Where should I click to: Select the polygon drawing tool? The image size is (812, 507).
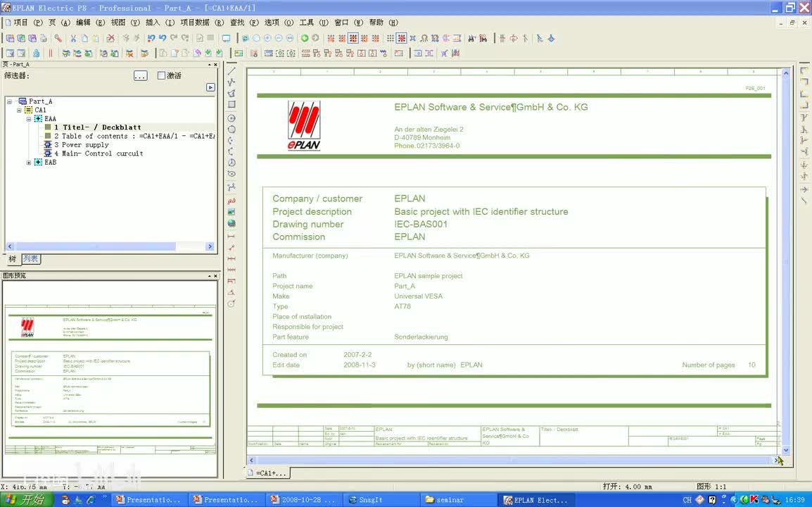tap(231, 94)
